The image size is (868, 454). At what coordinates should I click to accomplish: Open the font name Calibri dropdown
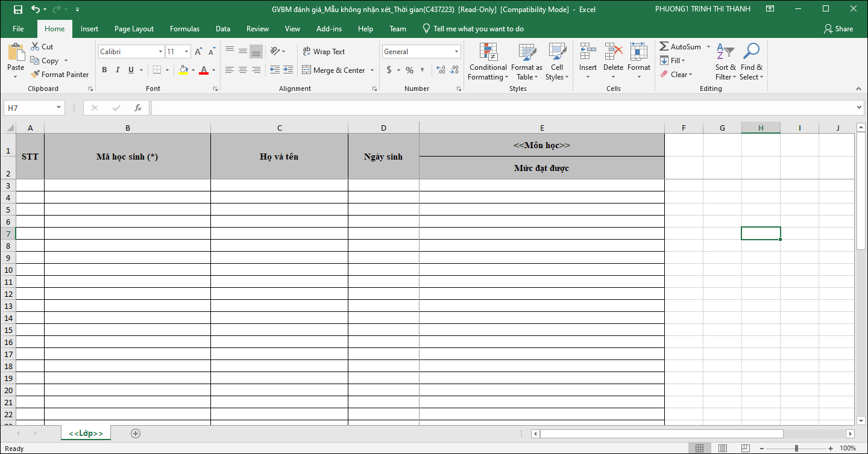(x=160, y=52)
